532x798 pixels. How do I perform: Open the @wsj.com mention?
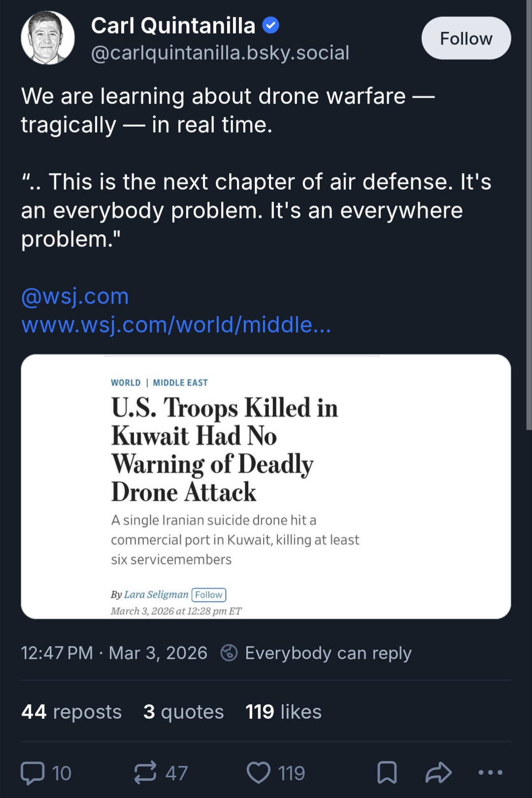(x=75, y=296)
